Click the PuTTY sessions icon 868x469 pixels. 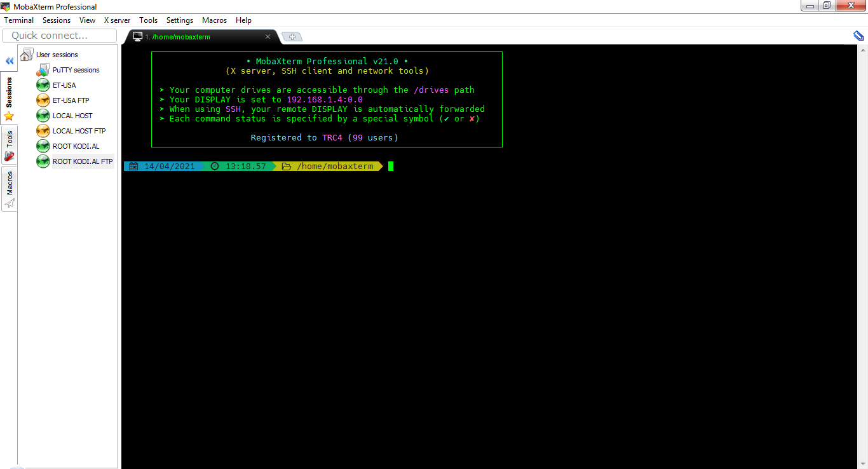pyautogui.click(x=43, y=70)
